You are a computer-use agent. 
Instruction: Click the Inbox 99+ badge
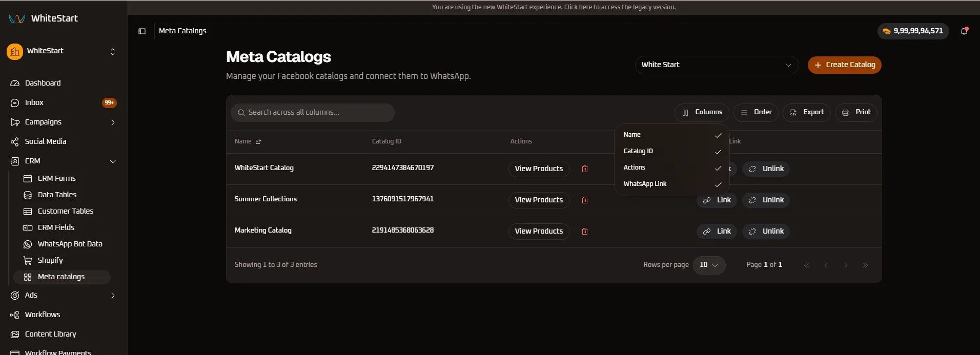coord(109,103)
